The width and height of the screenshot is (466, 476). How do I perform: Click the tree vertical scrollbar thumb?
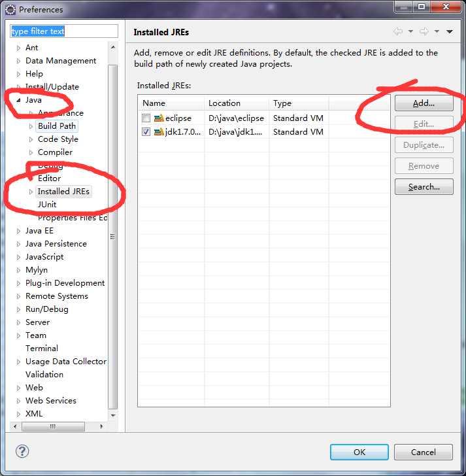click(x=113, y=237)
